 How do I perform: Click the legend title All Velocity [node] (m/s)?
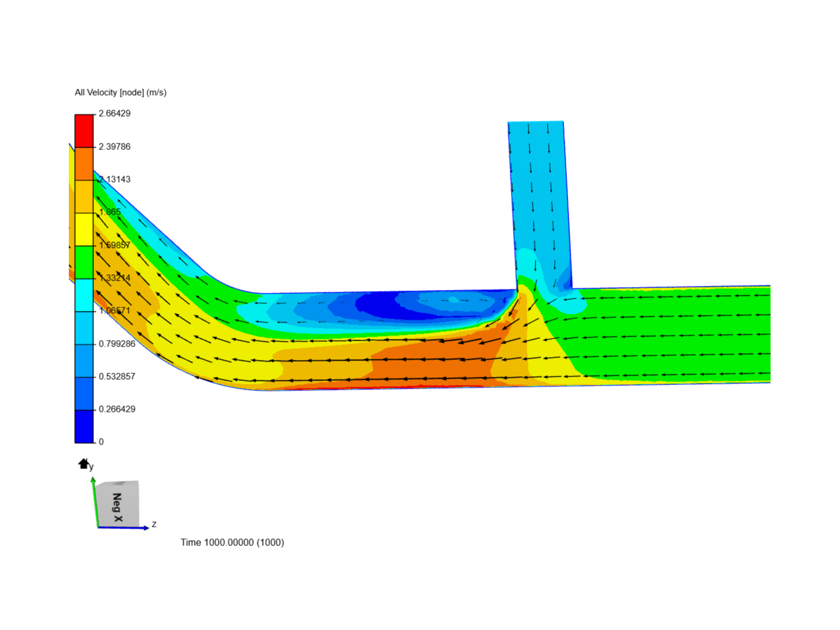[x=121, y=92]
